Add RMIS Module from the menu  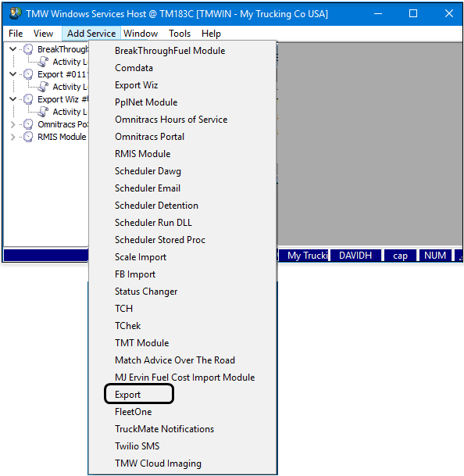click(182, 154)
